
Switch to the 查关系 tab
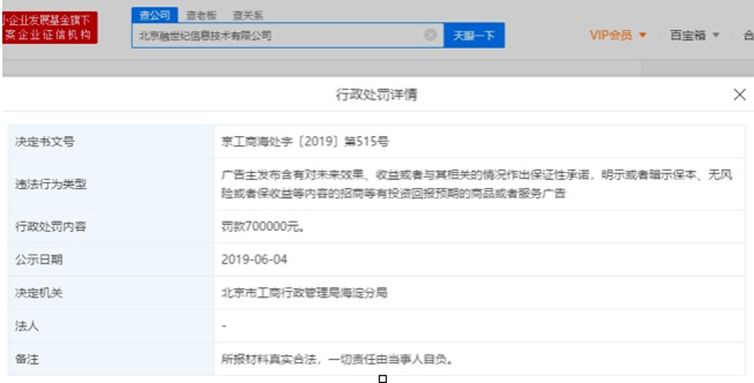coord(248,15)
